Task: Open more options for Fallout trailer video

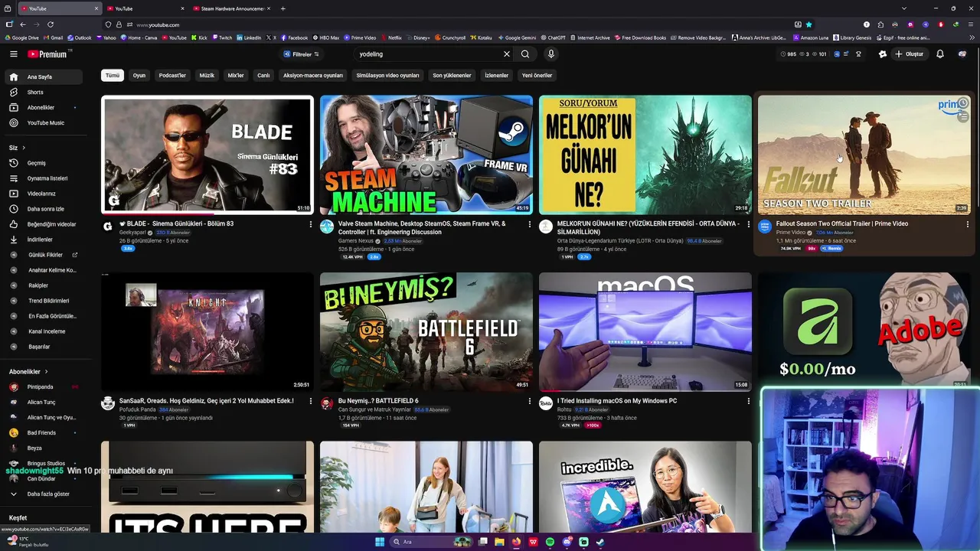Action: (x=967, y=224)
